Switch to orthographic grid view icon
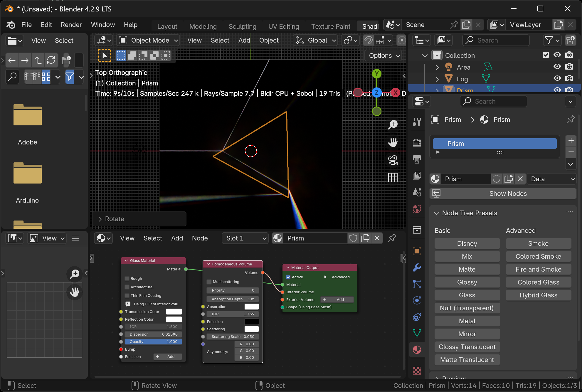 point(393,178)
